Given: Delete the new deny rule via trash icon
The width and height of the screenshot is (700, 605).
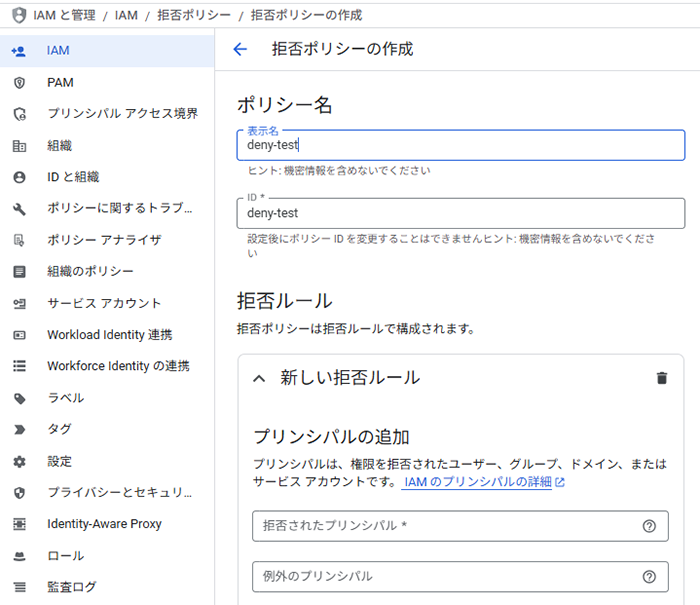Looking at the screenshot, I should click(660, 378).
